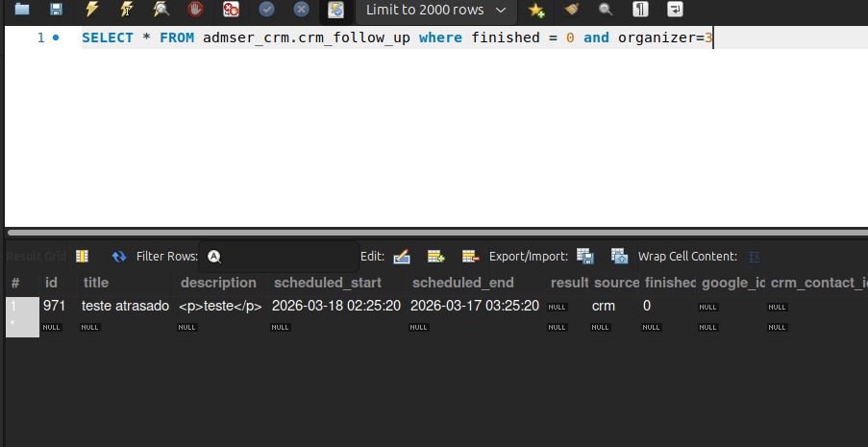Viewport: 868px width, 447px height.
Task: Click the beautify query broom icon
Action: point(571,10)
